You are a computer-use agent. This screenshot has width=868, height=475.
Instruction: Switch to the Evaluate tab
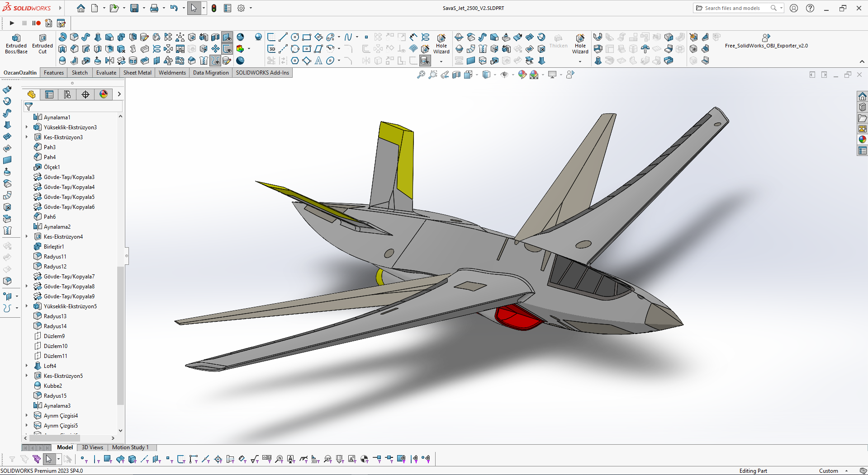[x=106, y=73]
